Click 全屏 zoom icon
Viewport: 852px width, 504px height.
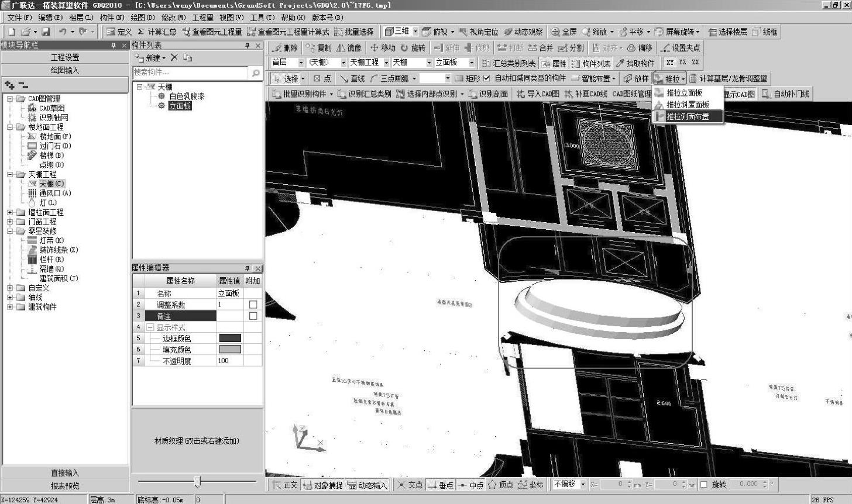point(564,32)
